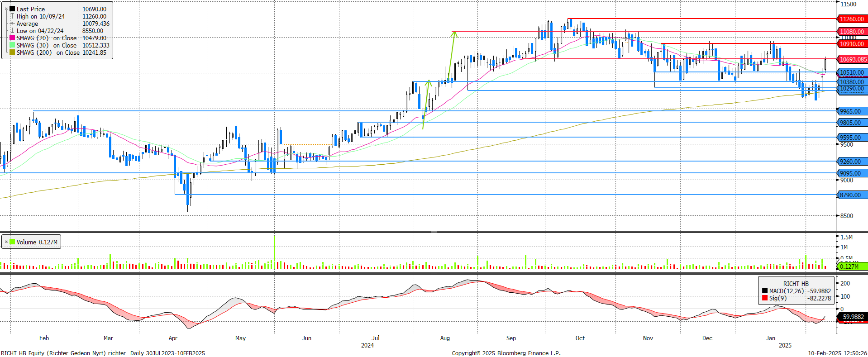
Task: Select 'High on 10/09/24' legend row
Action: tap(41, 16)
